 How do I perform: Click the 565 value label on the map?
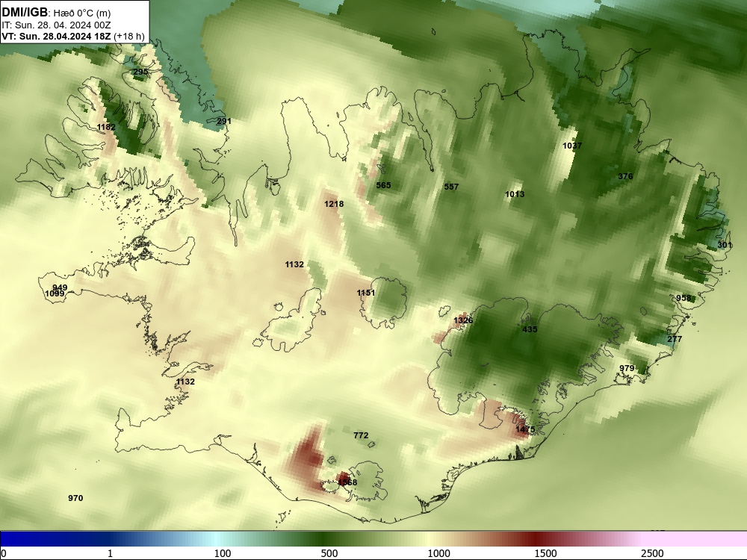click(x=383, y=185)
